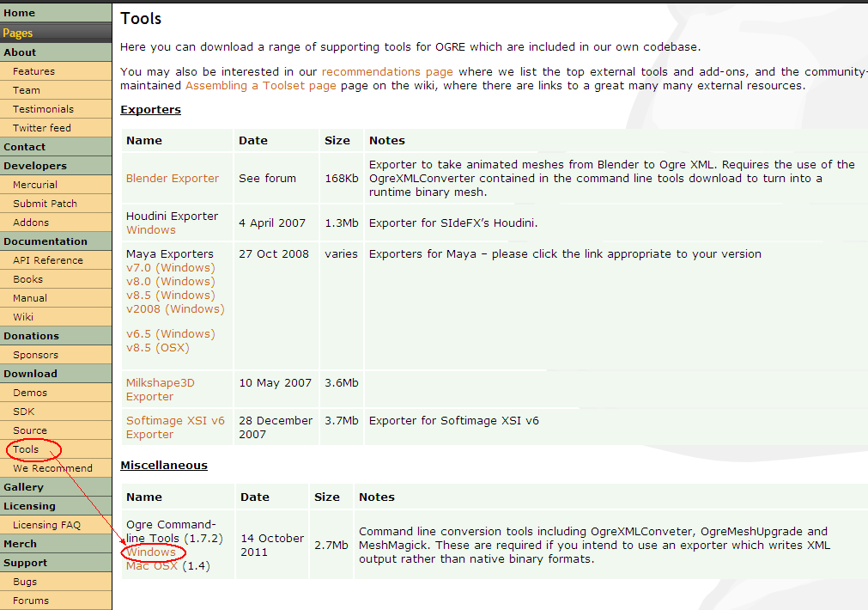Download the Blender Exporter
868x610 pixels.
point(173,178)
